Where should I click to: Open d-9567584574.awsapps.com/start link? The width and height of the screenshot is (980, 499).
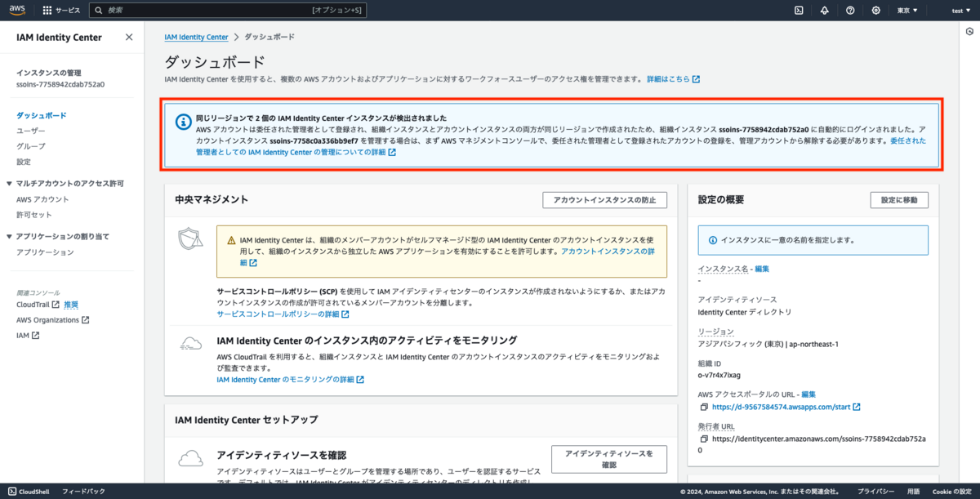click(786, 407)
